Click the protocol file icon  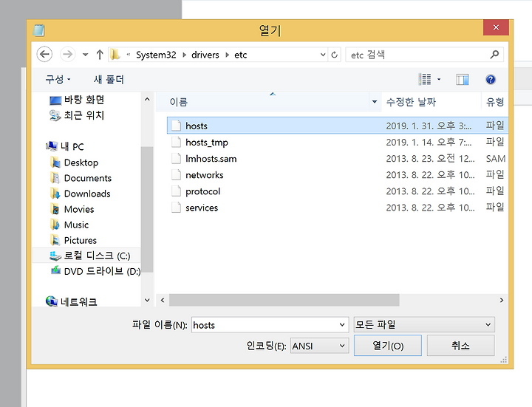tap(176, 191)
